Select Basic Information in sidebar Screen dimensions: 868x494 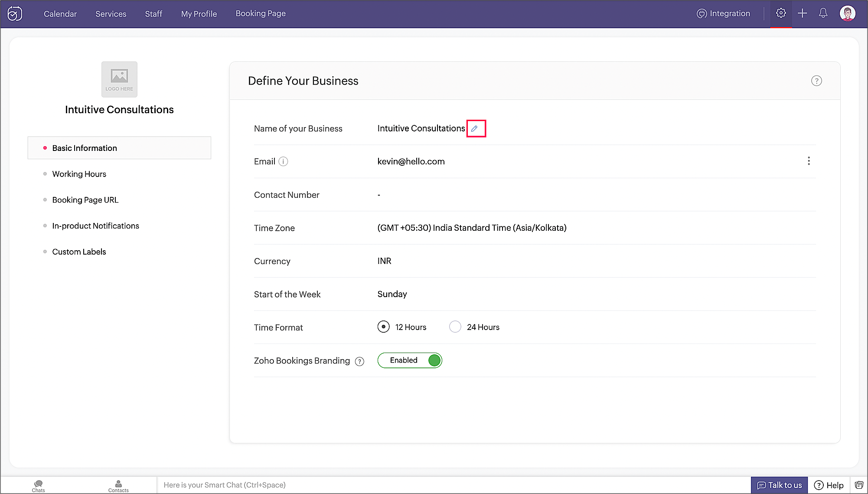click(x=119, y=148)
